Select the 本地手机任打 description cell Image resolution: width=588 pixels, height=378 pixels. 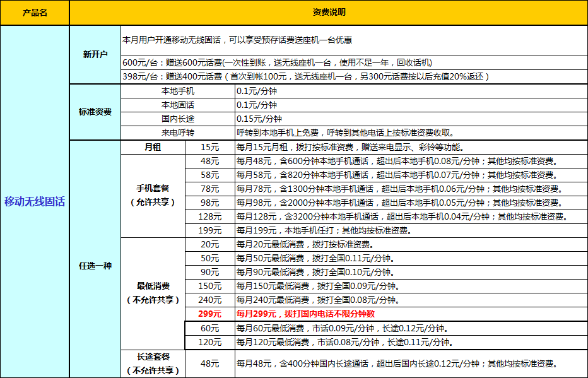point(411,230)
